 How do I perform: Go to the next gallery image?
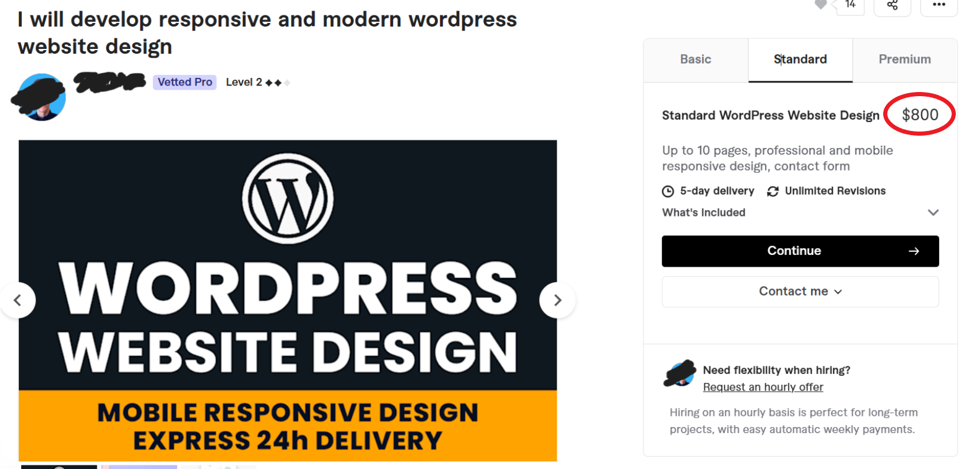(557, 300)
